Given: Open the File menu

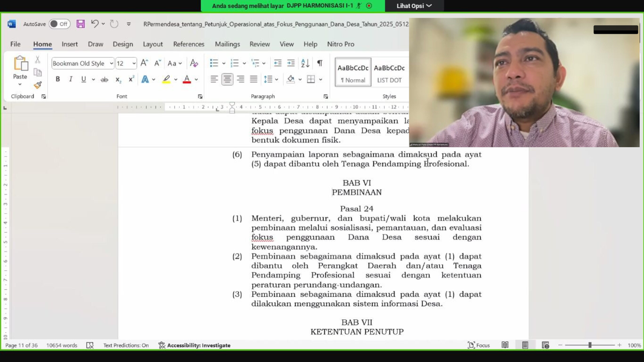Looking at the screenshot, I should pyautogui.click(x=15, y=44).
